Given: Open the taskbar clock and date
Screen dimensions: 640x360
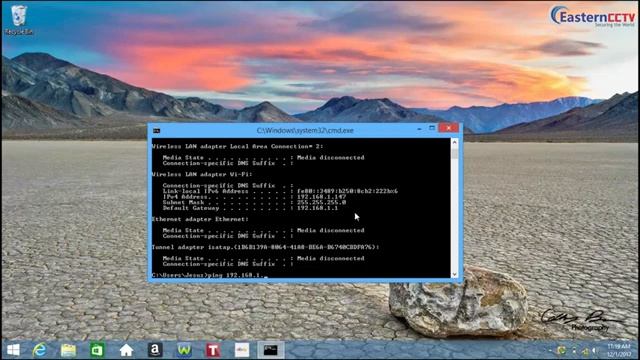Looking at the screenshot, I should pos(619,350).
